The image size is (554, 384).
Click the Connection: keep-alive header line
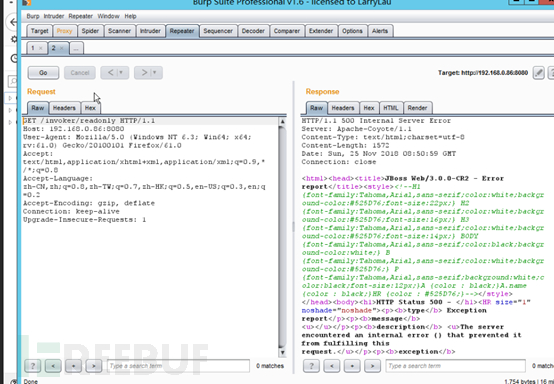pyautogui.click(x=71, y=211)
